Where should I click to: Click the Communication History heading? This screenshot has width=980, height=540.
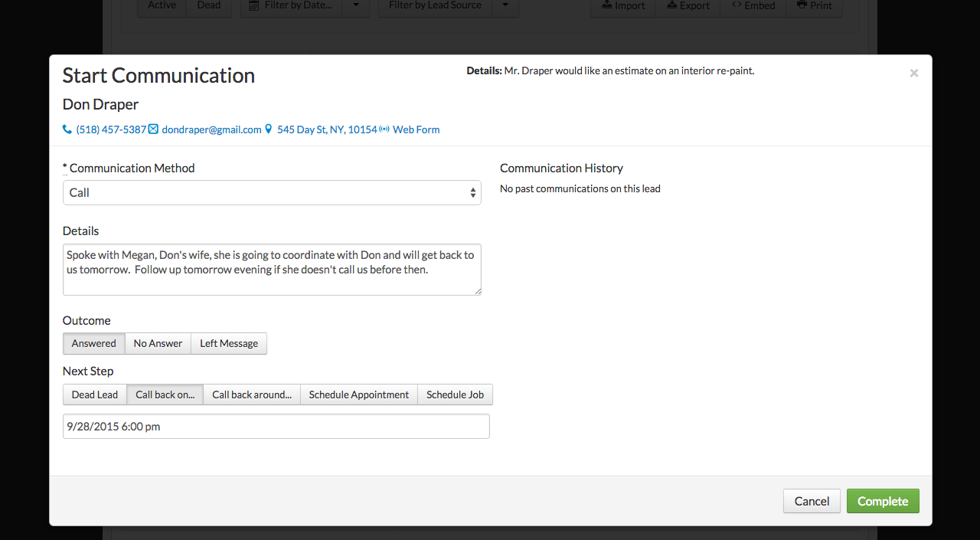[561, 168]
